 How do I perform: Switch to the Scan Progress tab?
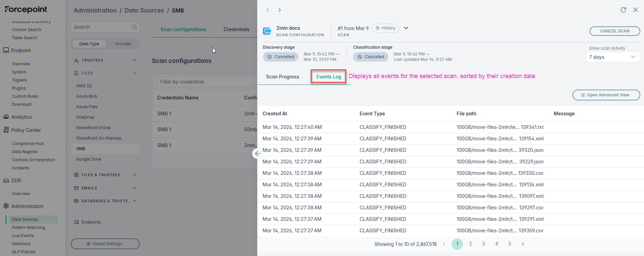(x=283, y=77)
